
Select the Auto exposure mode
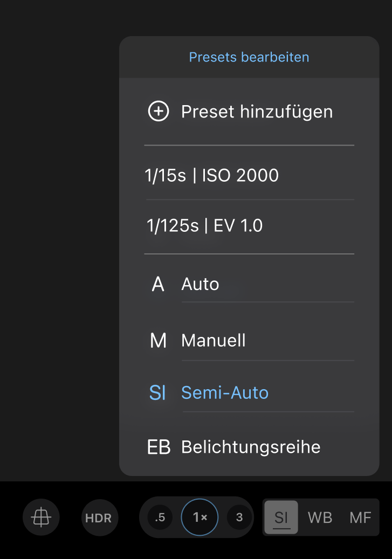[x=200, y=284]
